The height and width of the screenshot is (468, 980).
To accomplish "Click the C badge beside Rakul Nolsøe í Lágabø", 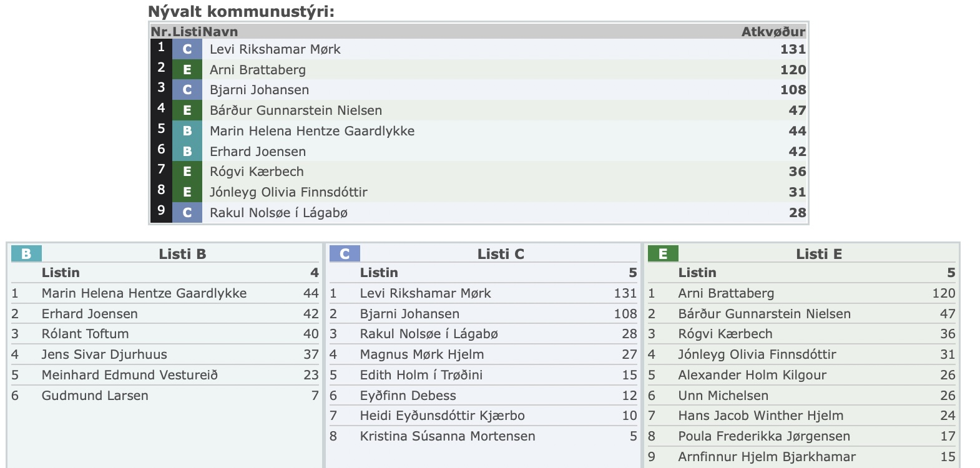I will [187, 213].
